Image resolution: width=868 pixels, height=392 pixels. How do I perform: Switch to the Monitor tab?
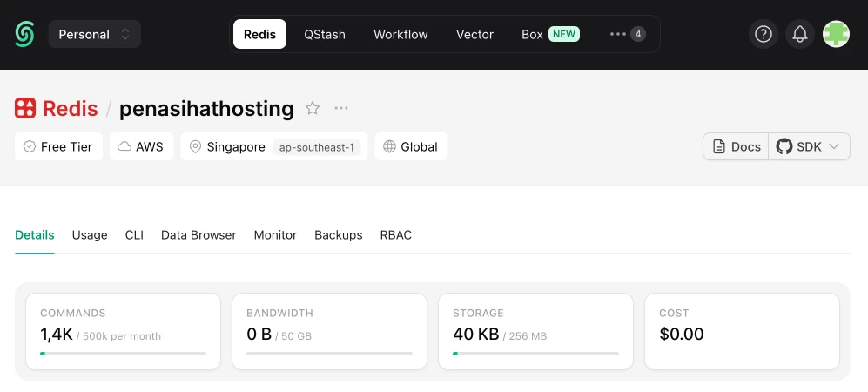276,235
